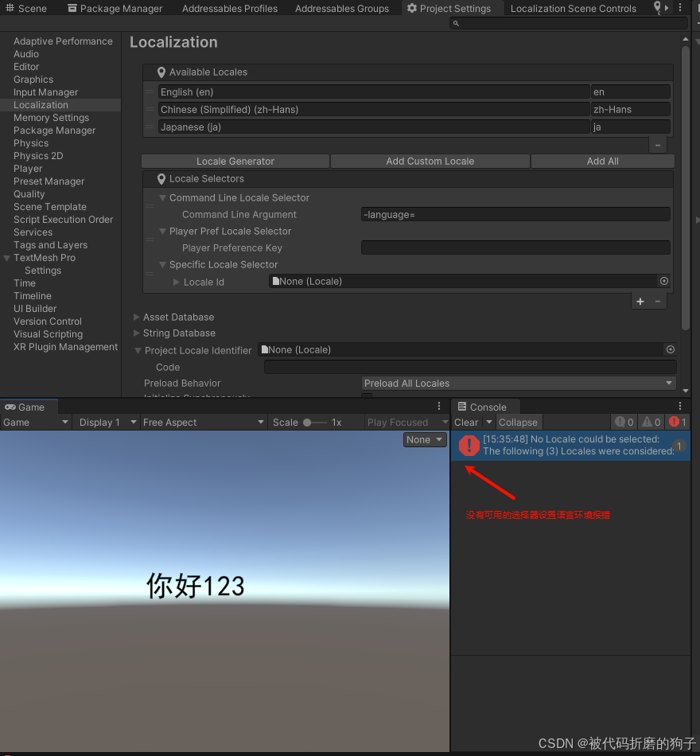Toggle info messages filter in Console

[x=624, y=423]
